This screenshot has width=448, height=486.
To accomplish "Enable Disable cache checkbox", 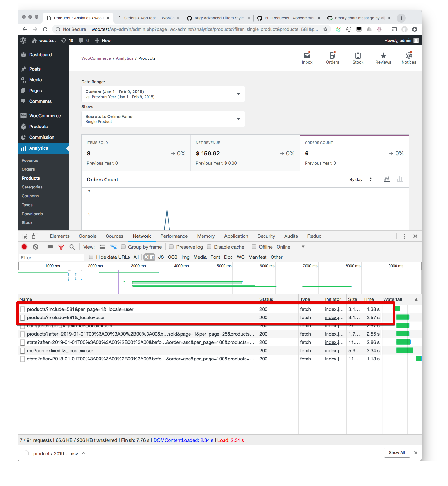I will coord(209,247).
